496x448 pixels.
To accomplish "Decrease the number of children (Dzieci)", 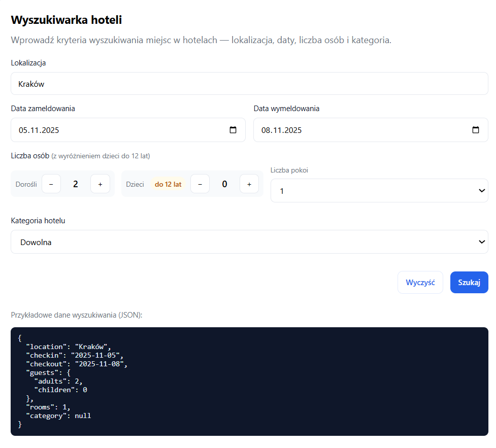I will (200, 184).
